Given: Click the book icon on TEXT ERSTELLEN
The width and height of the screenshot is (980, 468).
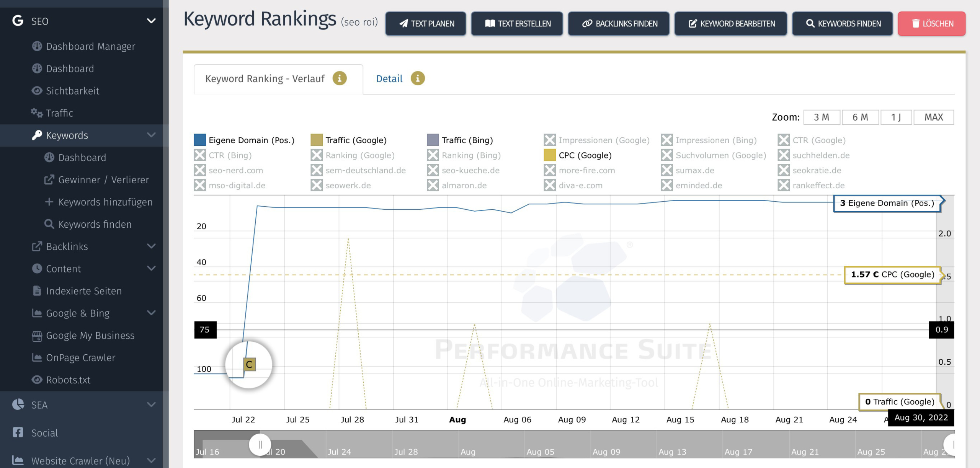Looking at the screenshot, I should click(490, 24).
